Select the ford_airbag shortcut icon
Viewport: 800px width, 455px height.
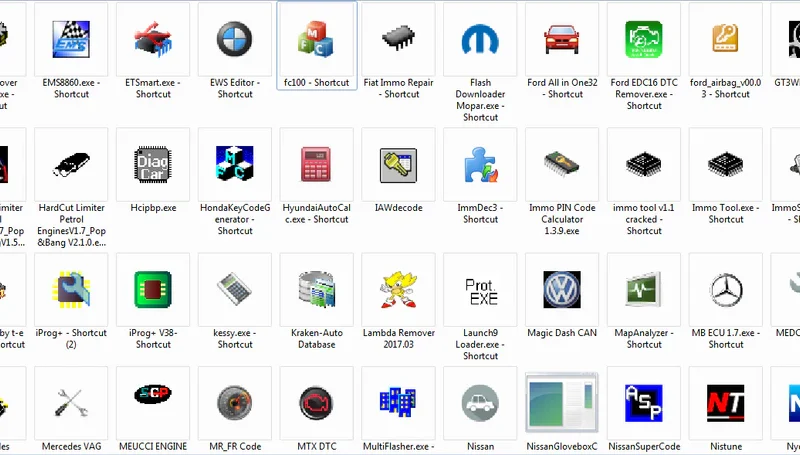coord(726,40)
